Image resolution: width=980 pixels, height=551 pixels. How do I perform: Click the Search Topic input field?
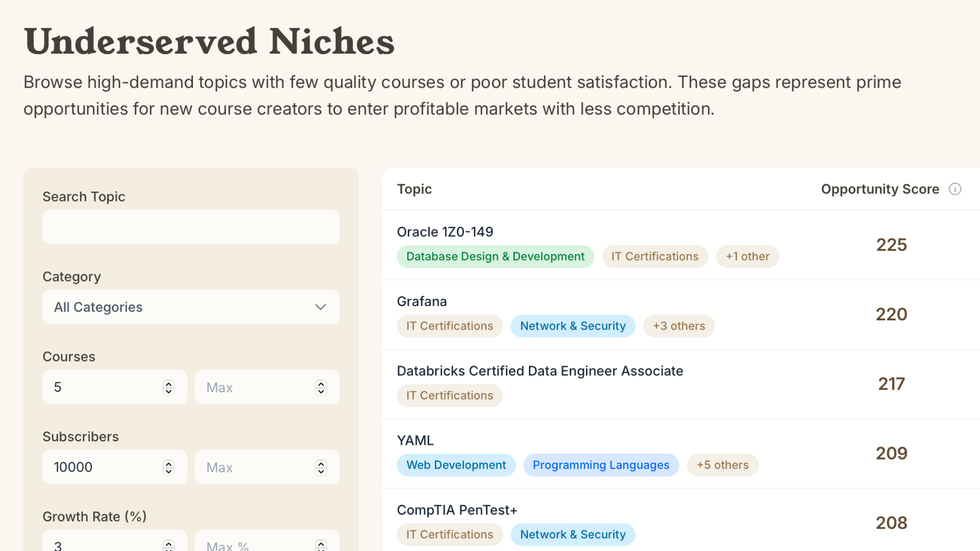191,227
